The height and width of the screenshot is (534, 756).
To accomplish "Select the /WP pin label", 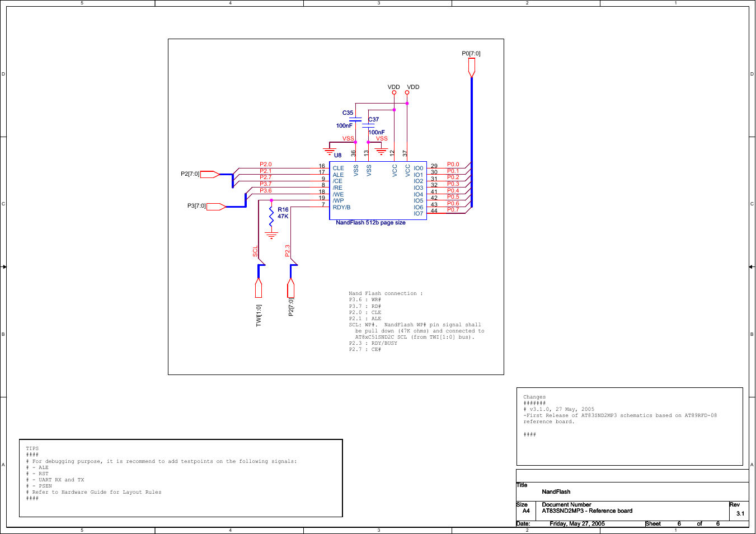I will pos(338,200).
